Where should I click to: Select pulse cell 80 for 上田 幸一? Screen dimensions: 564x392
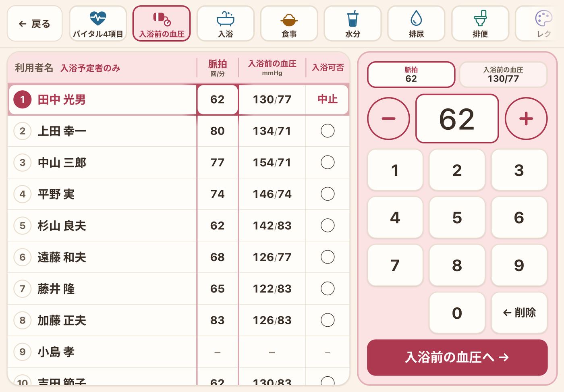tap(218, 131)
